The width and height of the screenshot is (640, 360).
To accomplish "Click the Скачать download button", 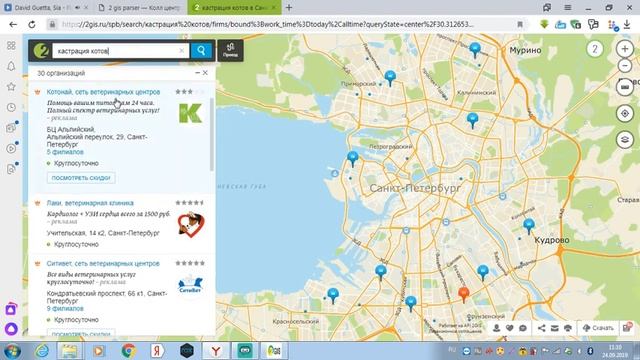I will point(598,328).
